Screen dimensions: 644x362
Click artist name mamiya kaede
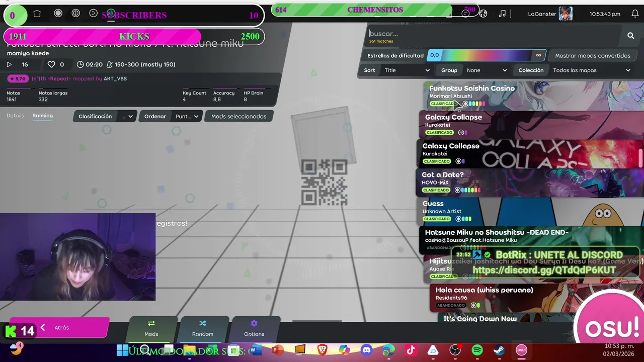click(x=28, y=53)
